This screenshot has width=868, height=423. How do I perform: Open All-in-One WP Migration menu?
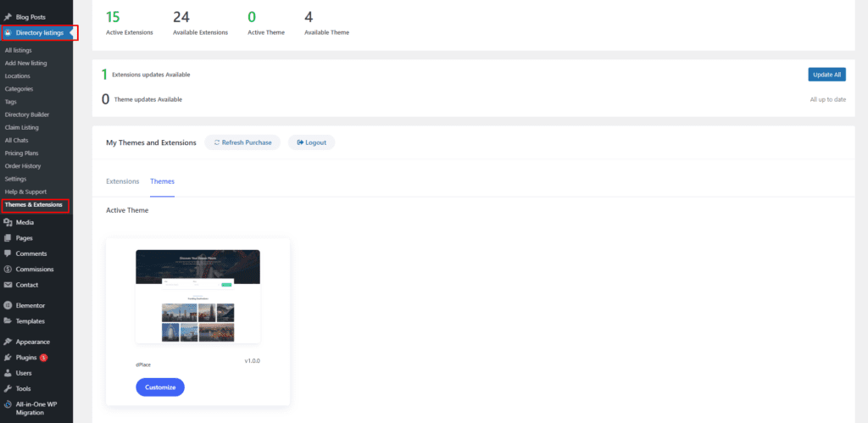pyautogui.click(x=38, y=409)
